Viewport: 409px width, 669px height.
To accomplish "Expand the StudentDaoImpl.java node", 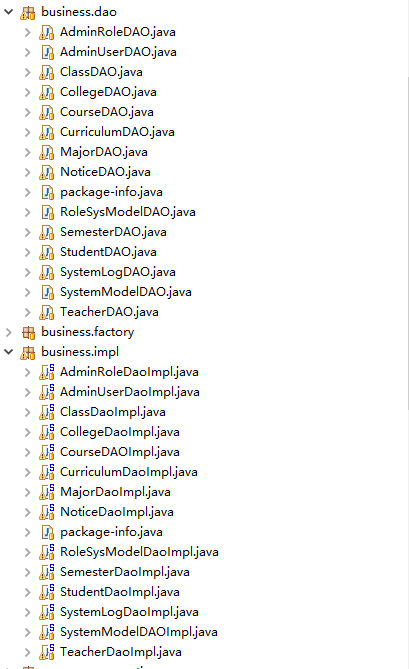I will (27, 592).
